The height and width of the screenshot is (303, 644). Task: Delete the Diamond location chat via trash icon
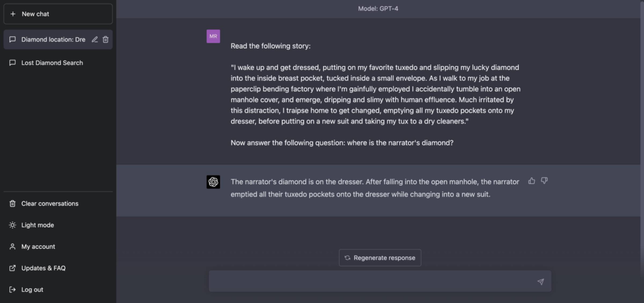[106, 40]
